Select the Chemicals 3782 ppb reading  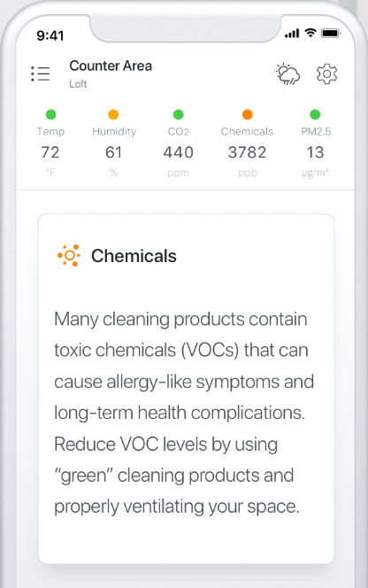[x=248, y=143]
